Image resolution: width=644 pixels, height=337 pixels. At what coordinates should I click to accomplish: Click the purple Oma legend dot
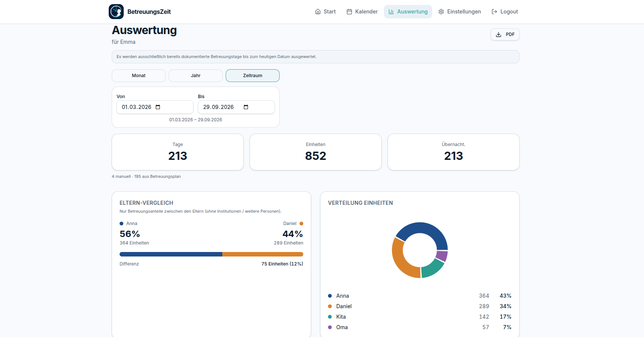[330, 327]
